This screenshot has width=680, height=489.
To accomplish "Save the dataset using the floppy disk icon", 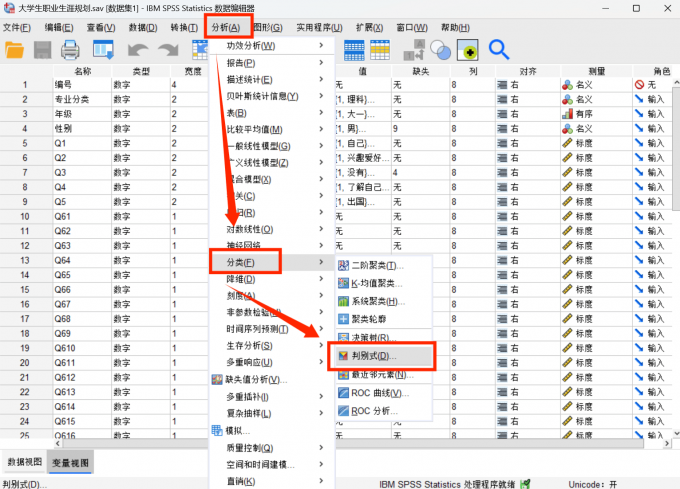I will [x=42, y=50].
